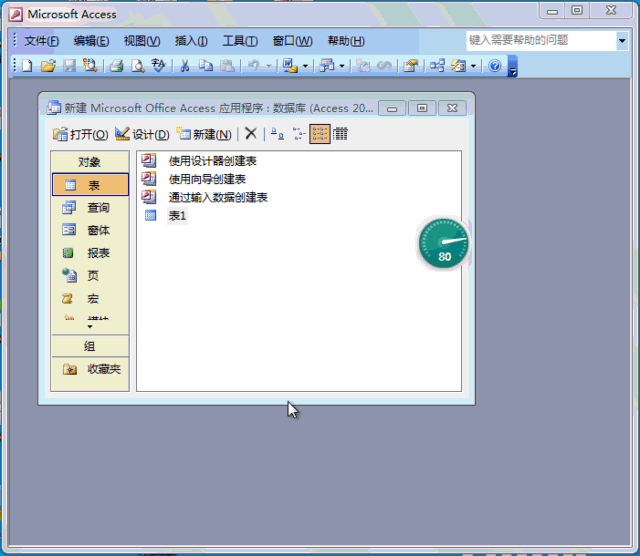Click the Copy icon
This screenshot has width=640, height=556.
[206, 66]
